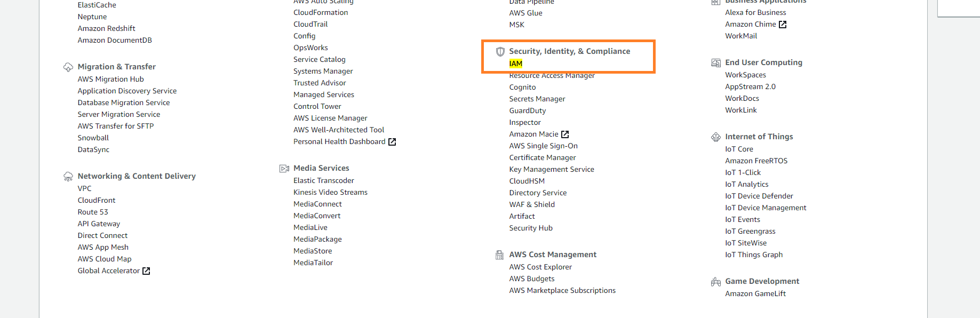Open Database Migration Service
Viewport: 980px width, 318px height.
124,102
